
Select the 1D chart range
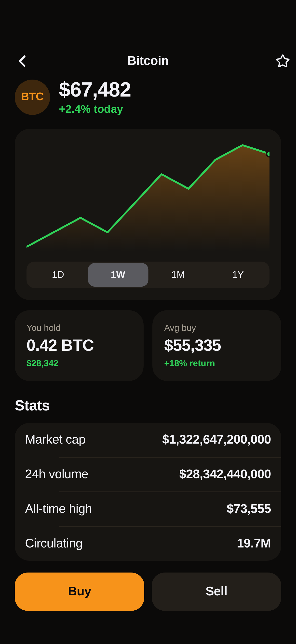[58, 275]
